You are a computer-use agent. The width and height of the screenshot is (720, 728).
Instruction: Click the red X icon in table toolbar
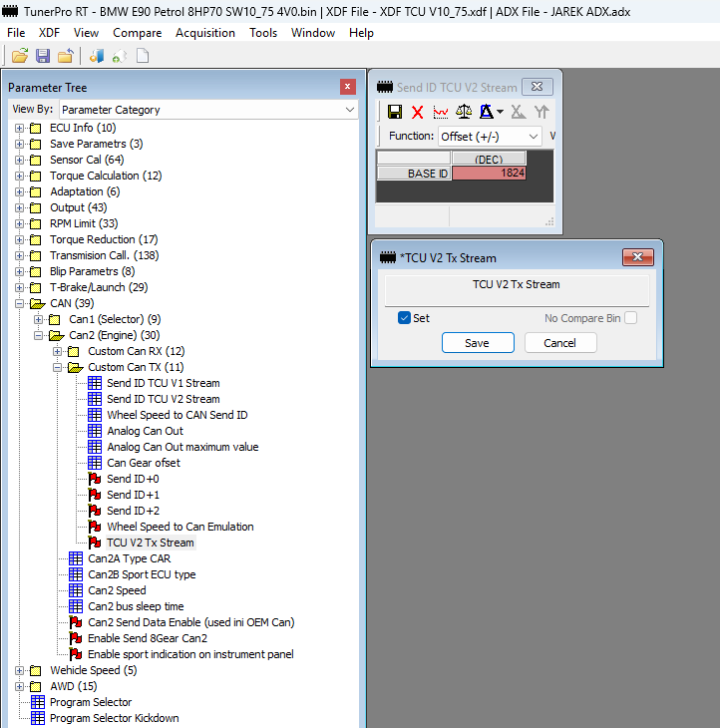418,112
